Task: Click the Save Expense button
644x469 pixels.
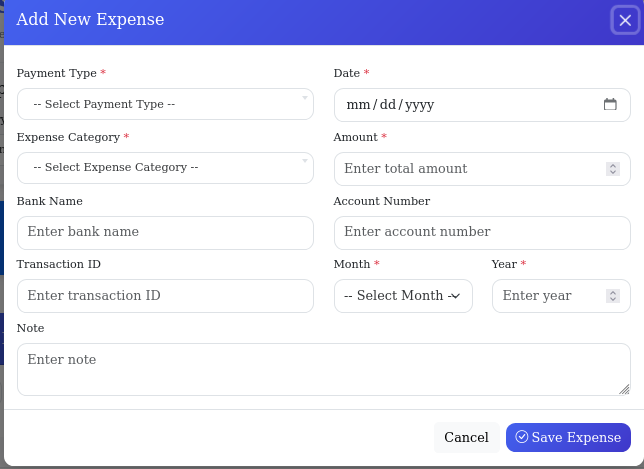Action: pyautogui.click(x=568, y=437)
